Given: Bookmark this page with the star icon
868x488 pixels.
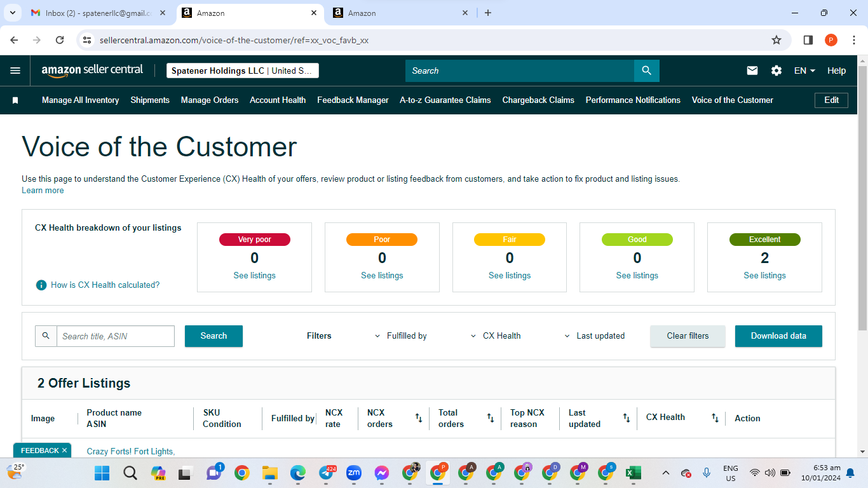Looking at the screenshot, I should (x=776, y=40).
